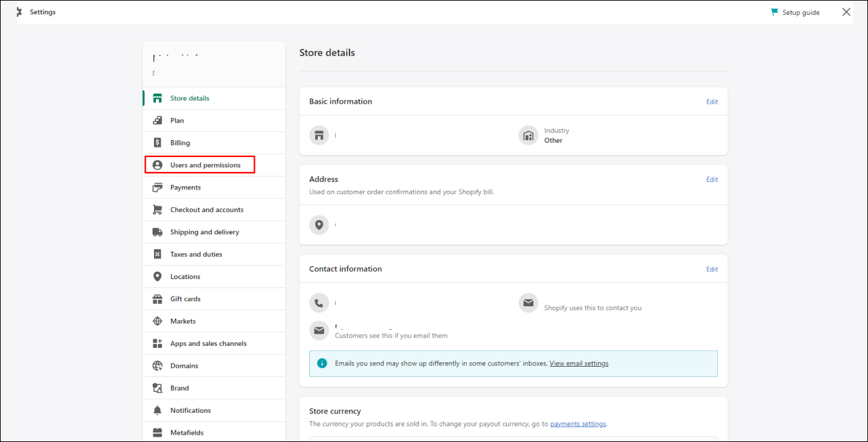Click the Settings gear icon in header
Image resolution: width=868 pixels, height=442 pixels.
tap(19, 12)
